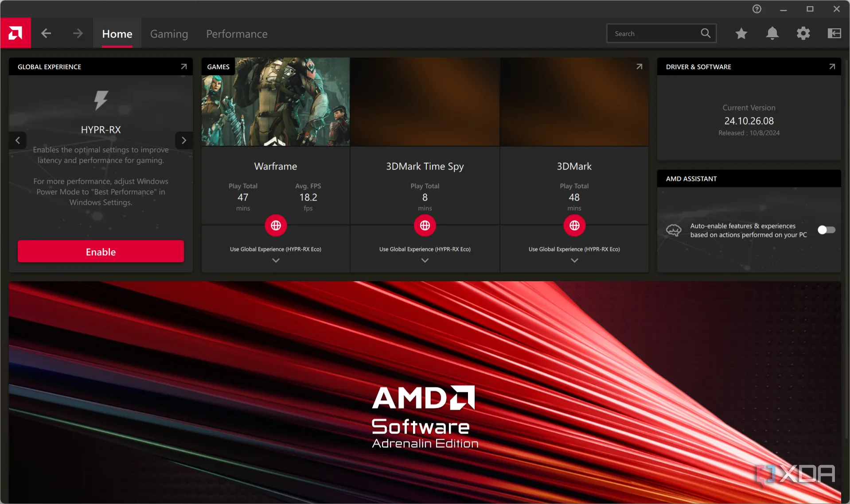Expand 3DMark's profile chevron
The width and height of the screenshot is (850, 504).
574,260
